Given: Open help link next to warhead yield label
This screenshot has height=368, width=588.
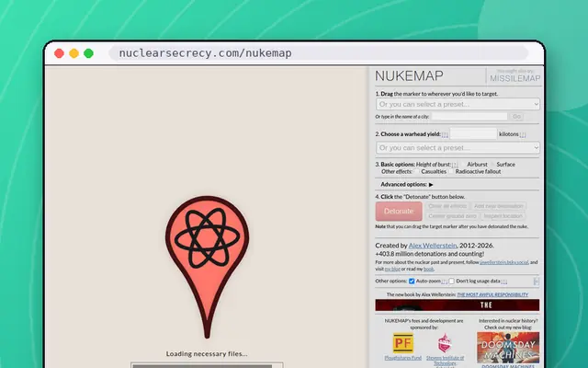Looking at the screenshot, I should coord(445,134).
